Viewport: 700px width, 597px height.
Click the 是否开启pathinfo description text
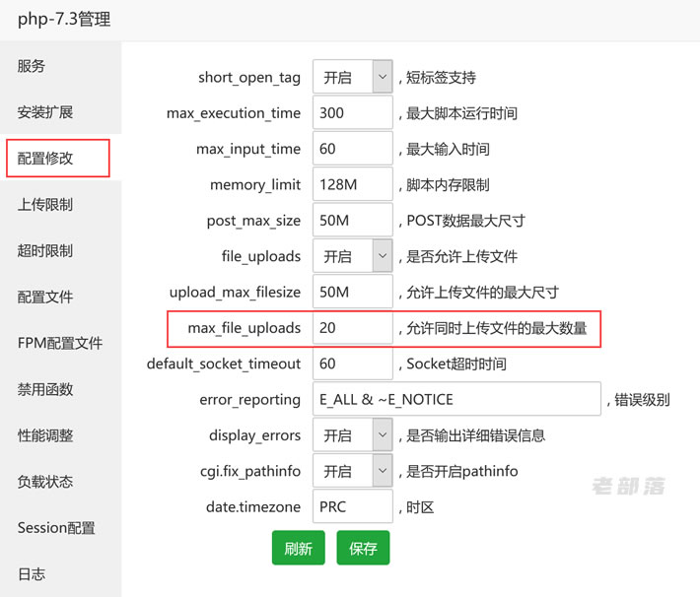point(462,472)
